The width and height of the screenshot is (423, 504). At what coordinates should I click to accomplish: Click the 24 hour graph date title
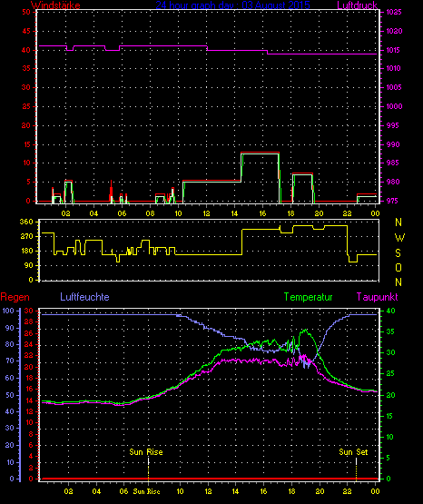tap(233, 5)
